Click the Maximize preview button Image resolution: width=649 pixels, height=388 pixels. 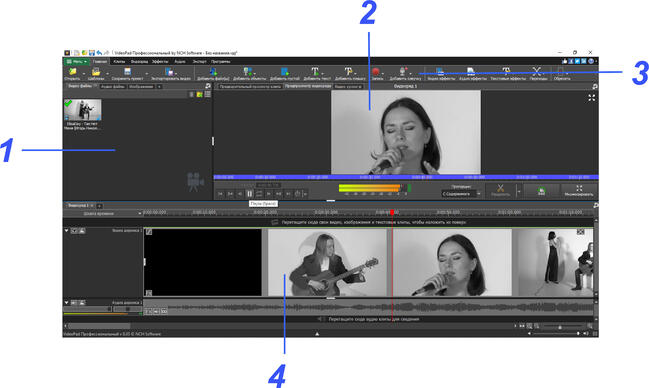[x=579, y=191]
